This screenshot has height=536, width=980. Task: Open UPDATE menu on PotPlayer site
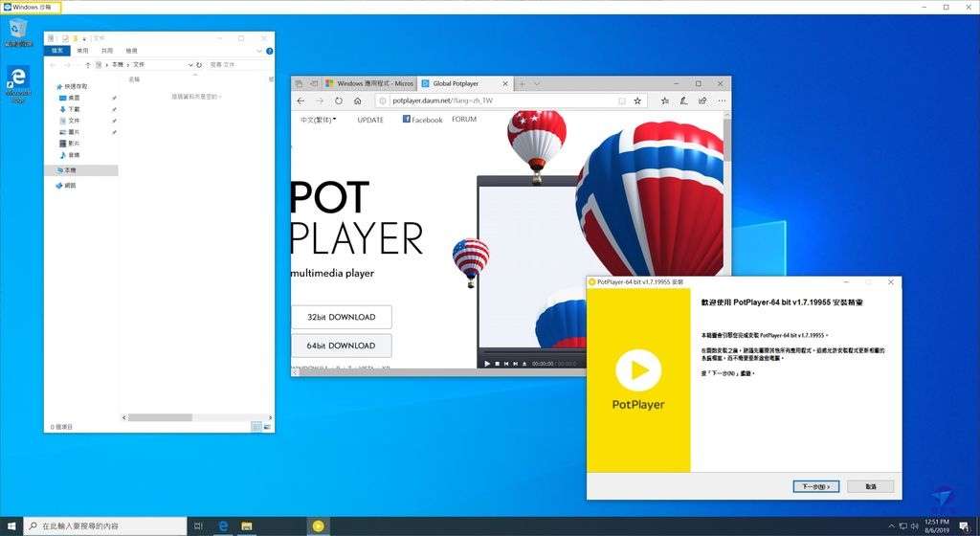[370, 120]
